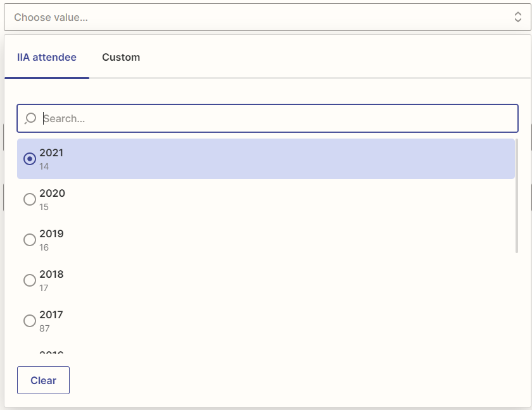Click the up-down chevron icon of the dropdown
Viewport: 532px width, 410px height.
tap(518, 17)
